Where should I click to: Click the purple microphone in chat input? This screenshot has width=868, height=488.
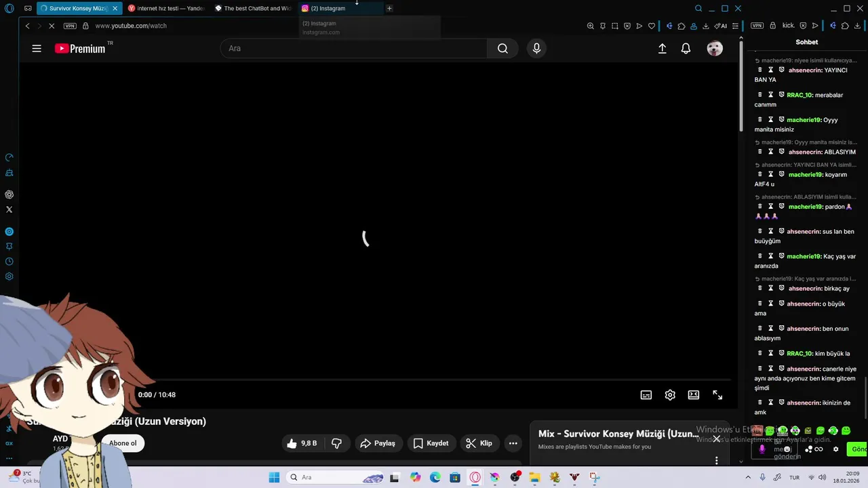pyautogui.click(x=762, y=449)
